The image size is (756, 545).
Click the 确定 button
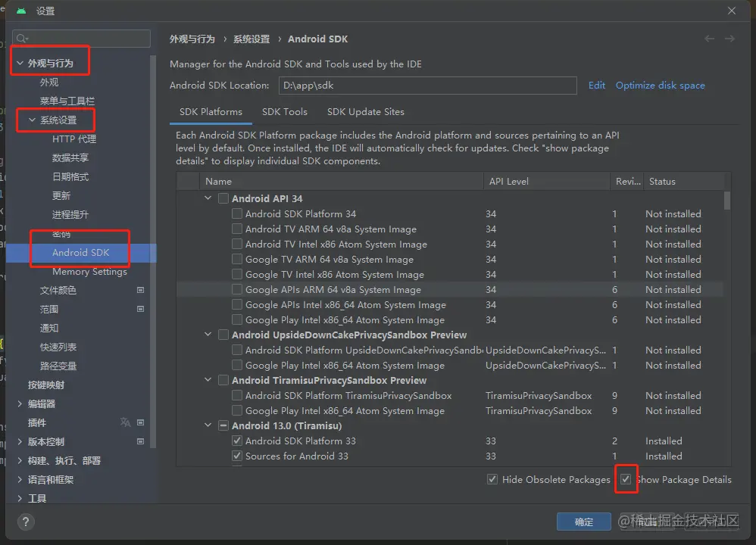click(x=584, y=522)
